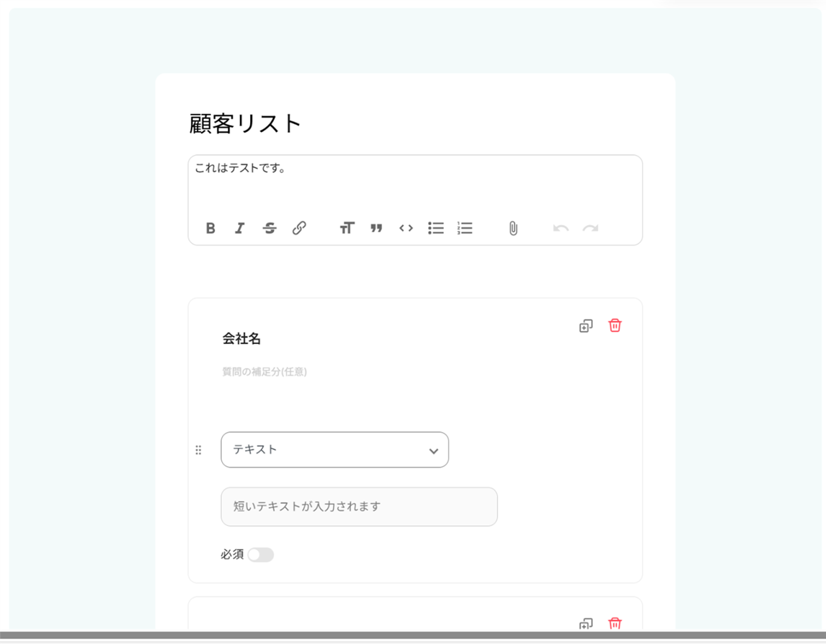Apply italic formatting in description editor
826x644 pixels.
coord(240,228)
